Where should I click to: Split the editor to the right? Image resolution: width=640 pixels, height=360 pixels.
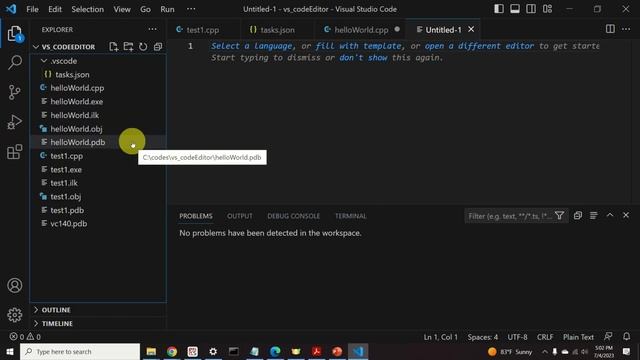610,29
